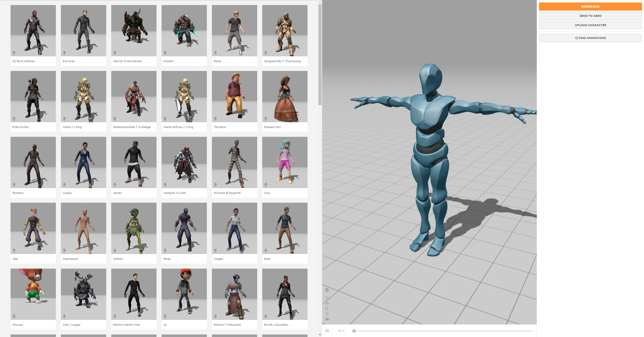
Task: Select the Mannequin character thumbnail
Action: pos(83,228)
